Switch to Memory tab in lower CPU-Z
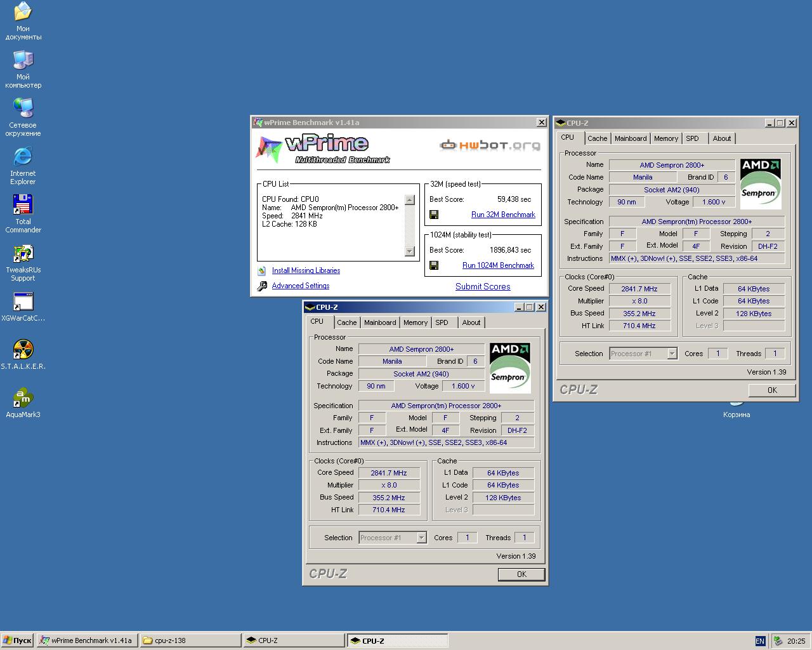The width and height of the screenshot is (812, 650). click(416, 322)
